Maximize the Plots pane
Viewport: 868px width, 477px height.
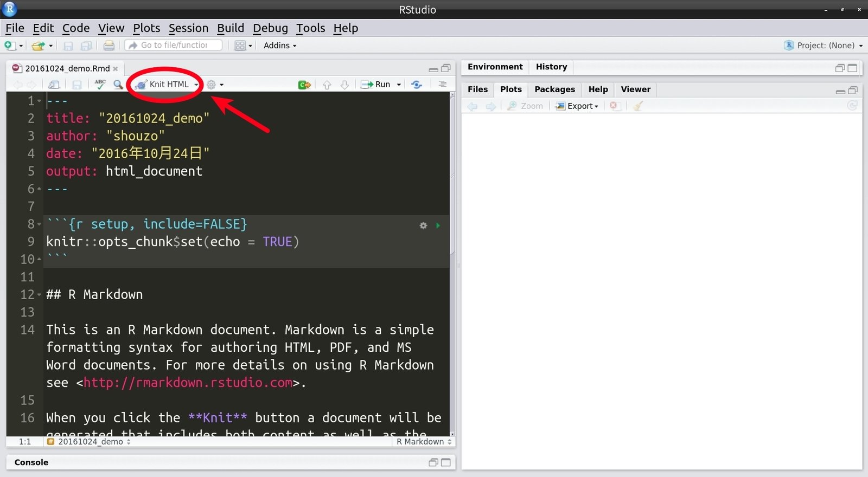(x=853, y=91)
